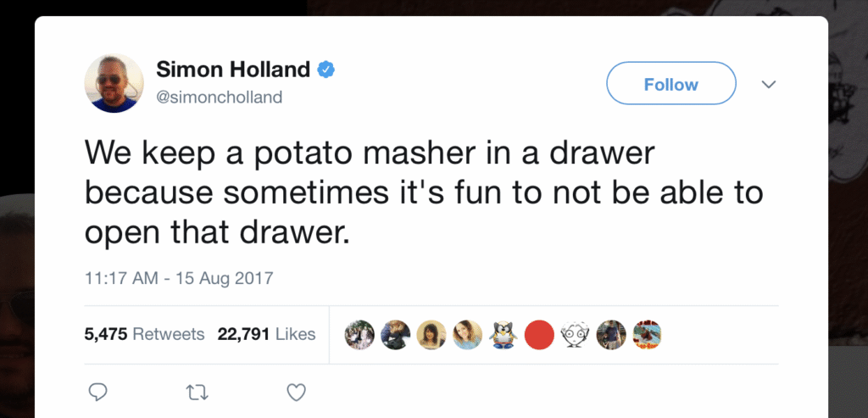Open the @simoncholland handle link
The height and width of the screenshot is (418, 868).
coord(220,98)
